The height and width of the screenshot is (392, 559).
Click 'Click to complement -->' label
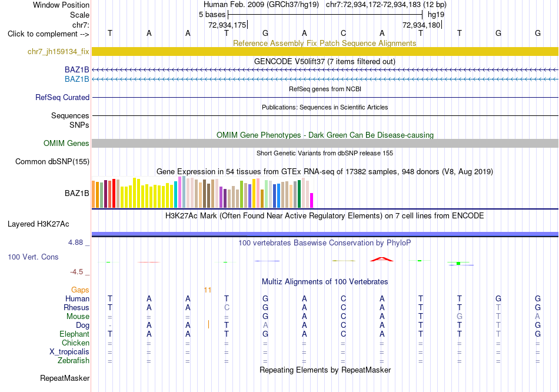[48, 34]
